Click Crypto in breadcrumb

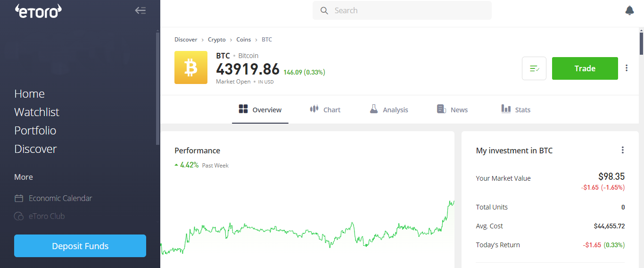pos(217,40)
